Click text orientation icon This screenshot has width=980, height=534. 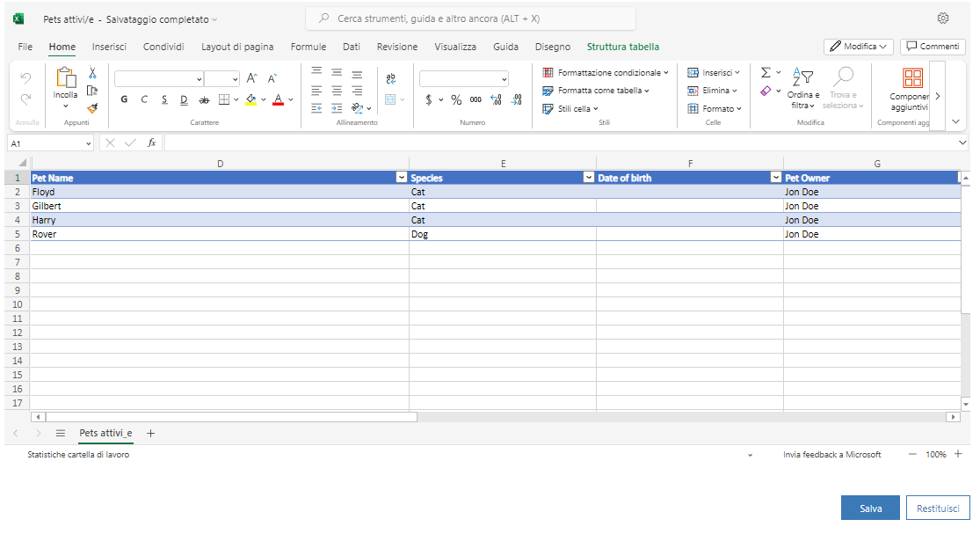click(357, 108)
